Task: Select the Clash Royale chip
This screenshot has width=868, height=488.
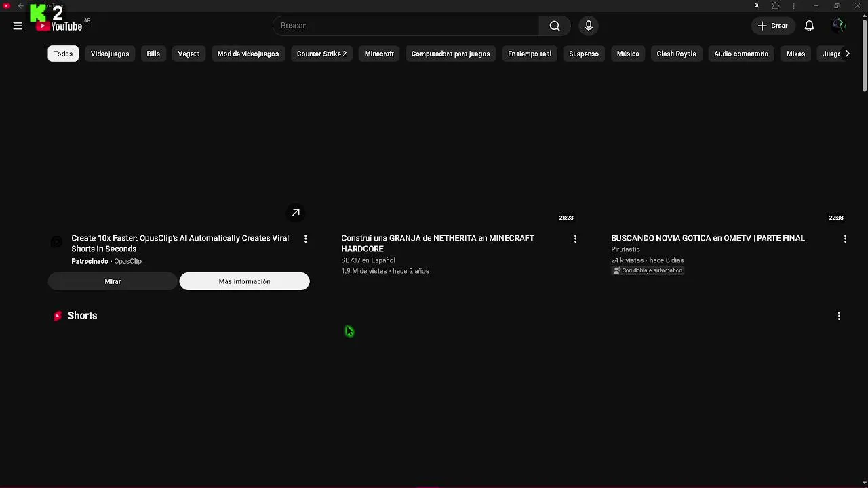Action: tap(676, 54)
